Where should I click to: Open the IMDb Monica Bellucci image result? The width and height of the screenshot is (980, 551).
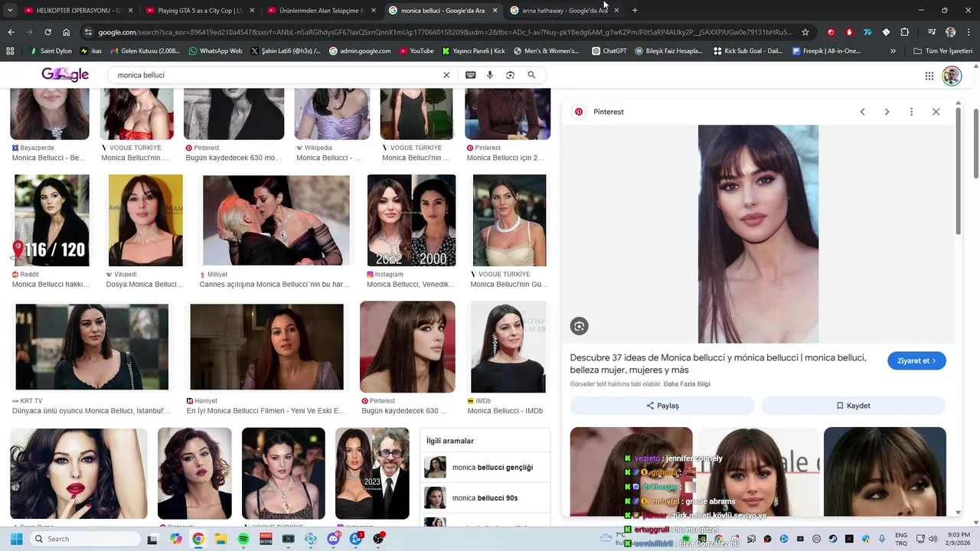508,347
